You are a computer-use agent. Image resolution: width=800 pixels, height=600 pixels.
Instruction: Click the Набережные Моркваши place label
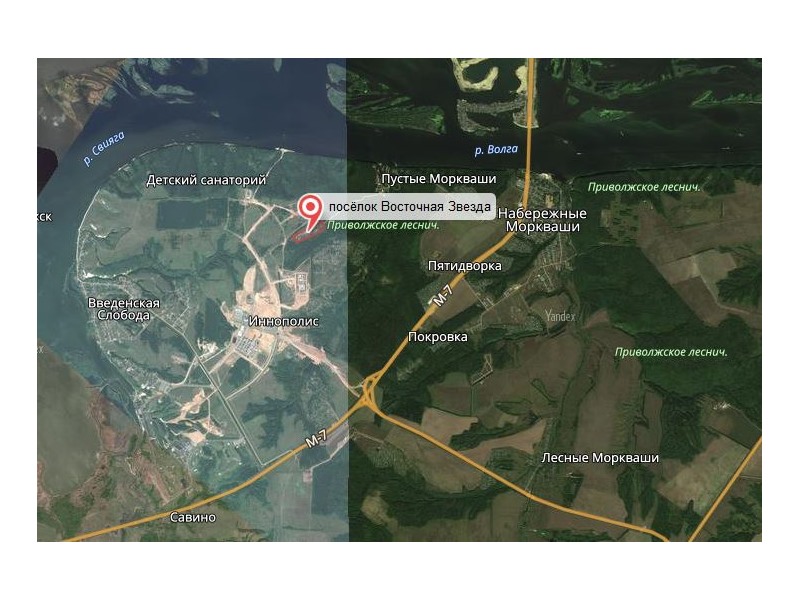pyautogui.click(x=542, y=220)
